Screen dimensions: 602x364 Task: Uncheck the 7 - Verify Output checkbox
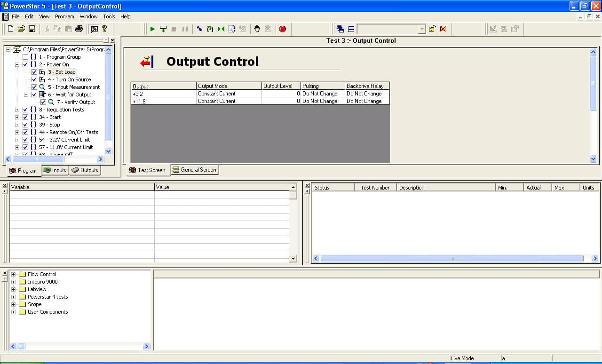pyautogui.click(x=43, y=102)
